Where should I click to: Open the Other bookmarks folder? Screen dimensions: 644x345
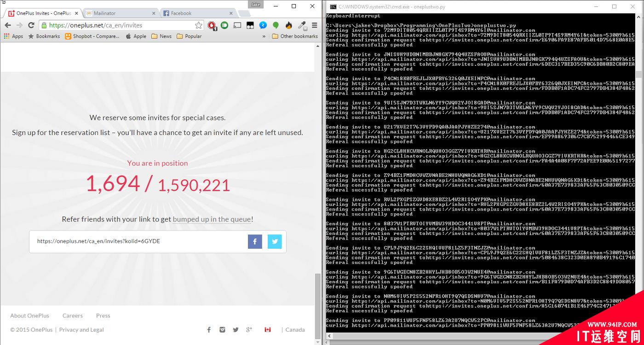pos(295,36)
